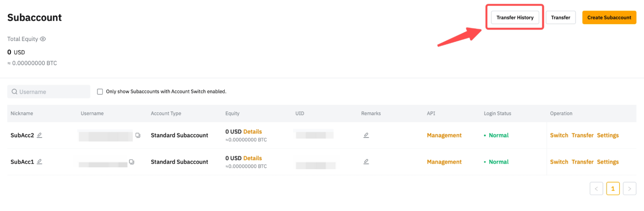This screenshot has width=644, height=211.
Task: Edit SubAcc2 nickname pencil icon
Action: (39, 135)
